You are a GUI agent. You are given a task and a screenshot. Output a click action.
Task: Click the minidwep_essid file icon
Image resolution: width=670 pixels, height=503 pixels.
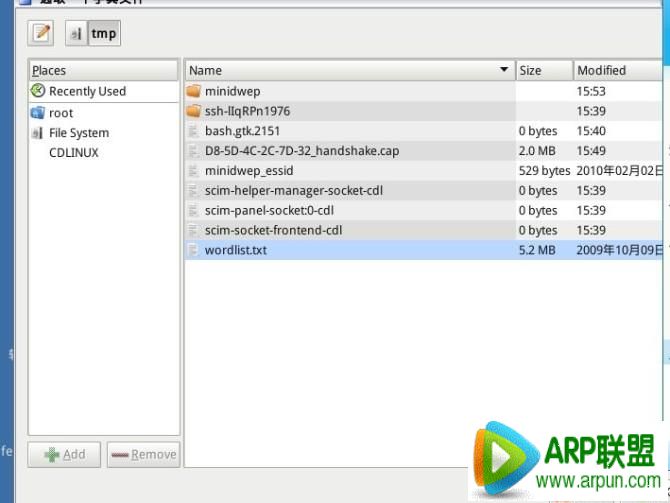(x=193, y=171)
